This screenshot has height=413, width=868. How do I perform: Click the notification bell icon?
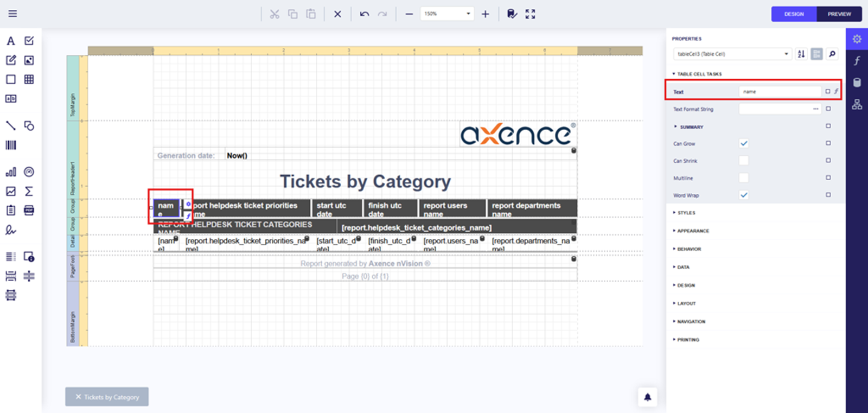(x=647, y=397)
